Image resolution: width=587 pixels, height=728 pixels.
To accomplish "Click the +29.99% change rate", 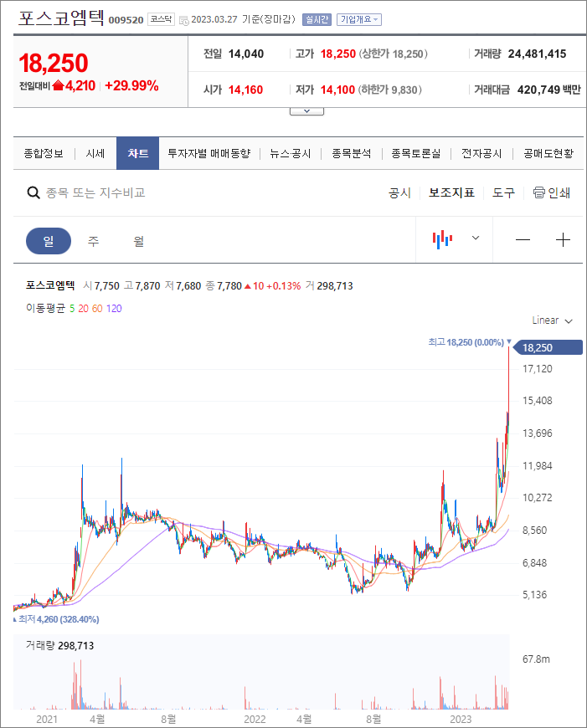I will pos(132,85).
